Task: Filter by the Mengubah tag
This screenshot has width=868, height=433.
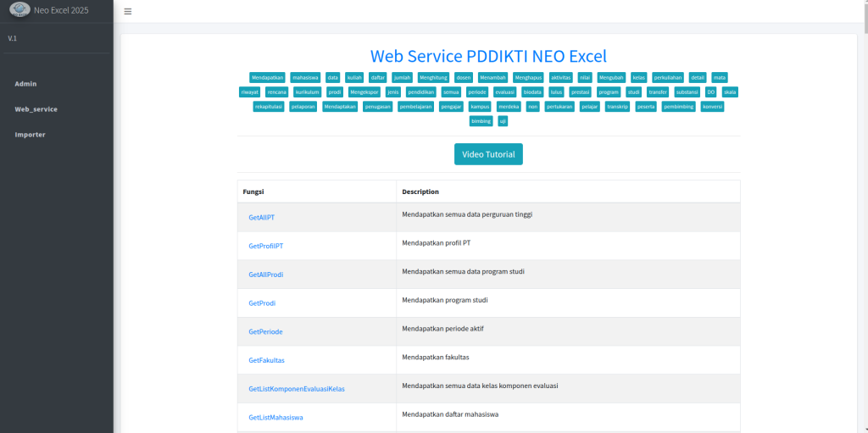Action: (x=611, y=77)
